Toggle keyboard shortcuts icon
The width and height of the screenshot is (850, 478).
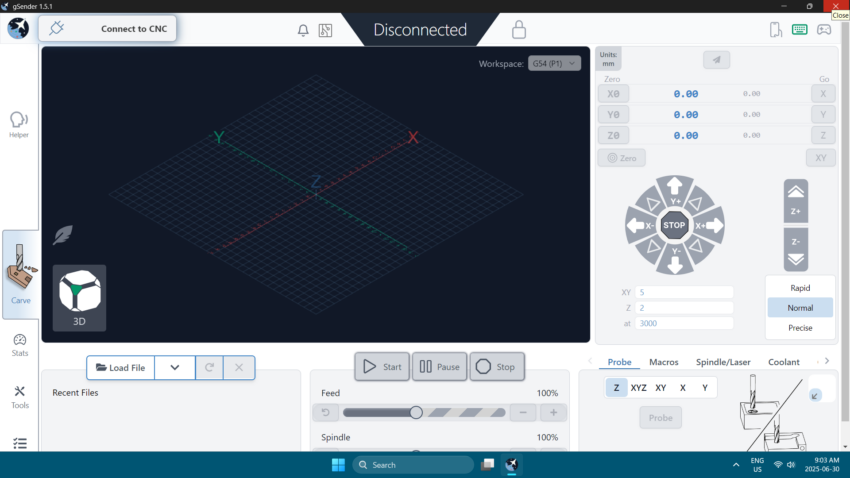click(x=800, y=29)
